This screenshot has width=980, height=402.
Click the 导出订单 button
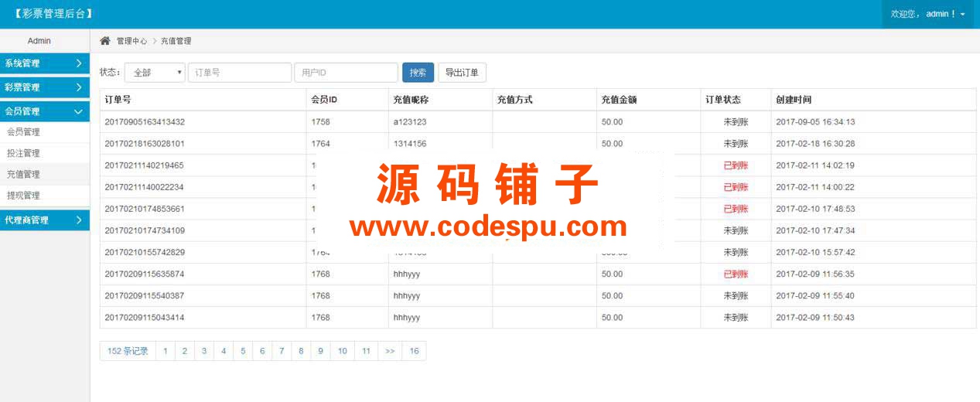[x=463, y=73]
